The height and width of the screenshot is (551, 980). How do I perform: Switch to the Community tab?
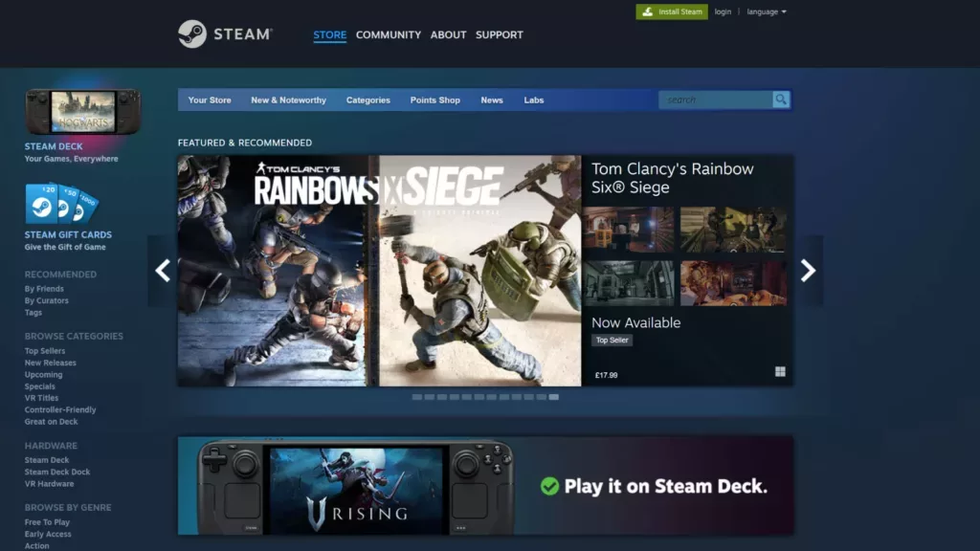(x=388, y=34)
